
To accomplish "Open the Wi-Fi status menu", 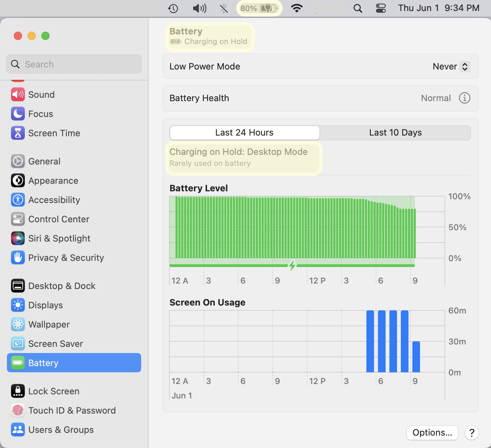I will pyautogui.click(x=296, y=8).
